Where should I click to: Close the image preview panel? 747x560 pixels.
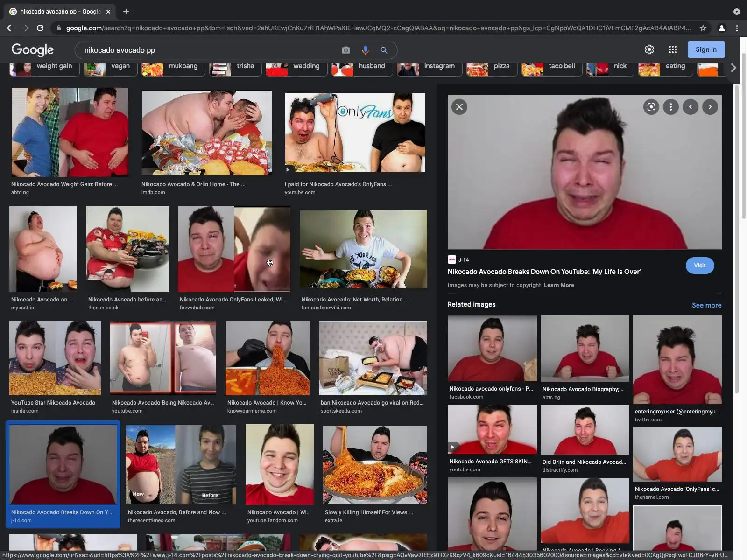[x=459, y=107]
